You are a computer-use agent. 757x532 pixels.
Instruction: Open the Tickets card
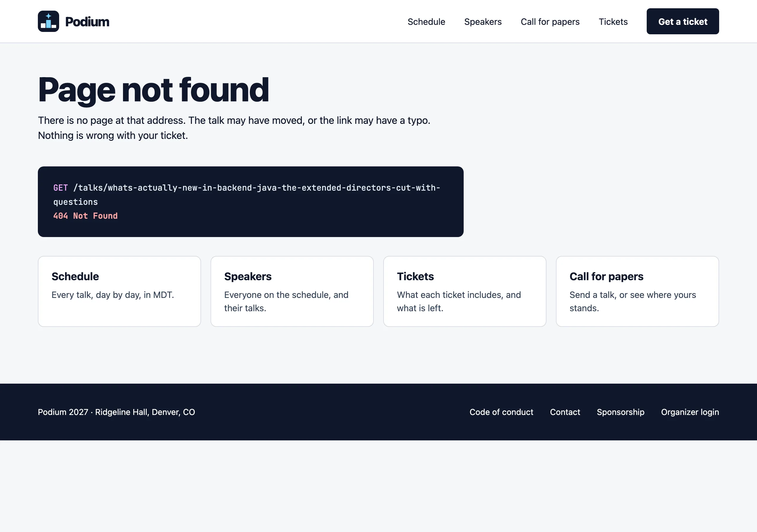465,291
